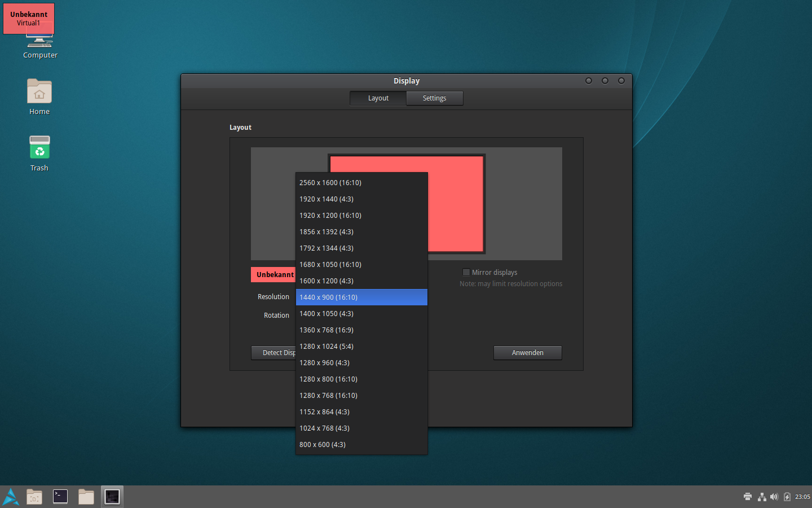Choose 1280 x 960 (4:3) resolution
Viewport: 812px width, 508px height.
(361, 363)
